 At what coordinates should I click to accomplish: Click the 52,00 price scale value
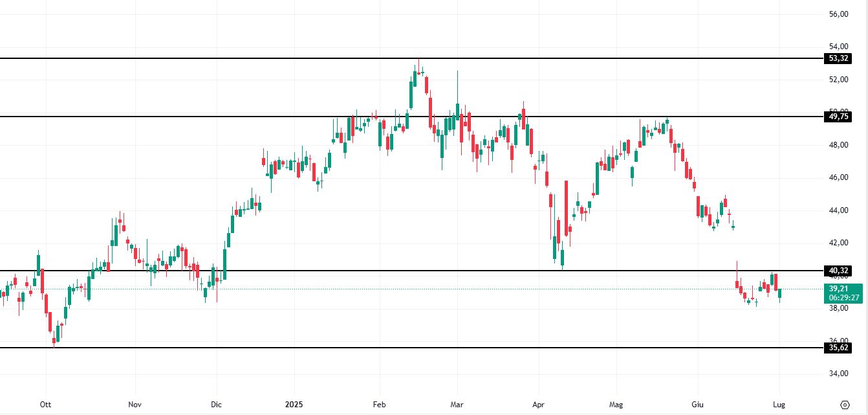(839, 80)
